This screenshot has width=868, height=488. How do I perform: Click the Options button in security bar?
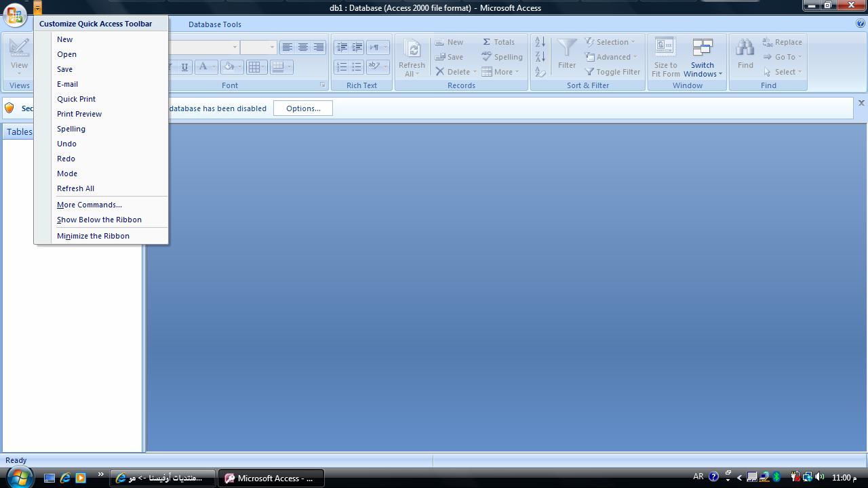(303, 108)
